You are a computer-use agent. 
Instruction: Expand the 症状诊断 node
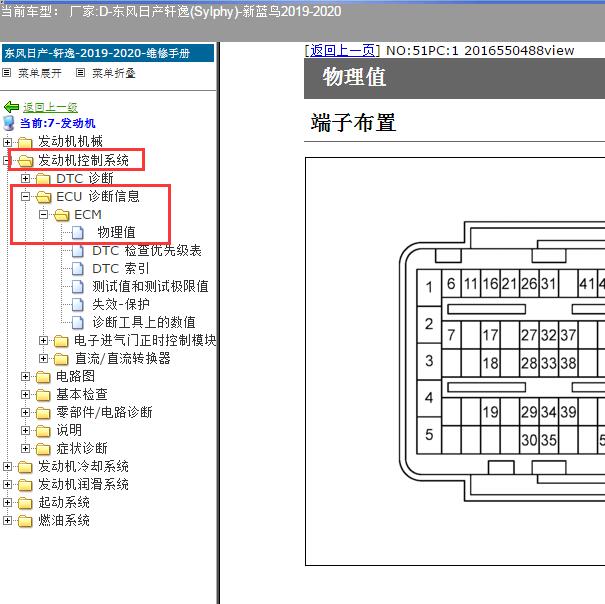coord(25,449)
